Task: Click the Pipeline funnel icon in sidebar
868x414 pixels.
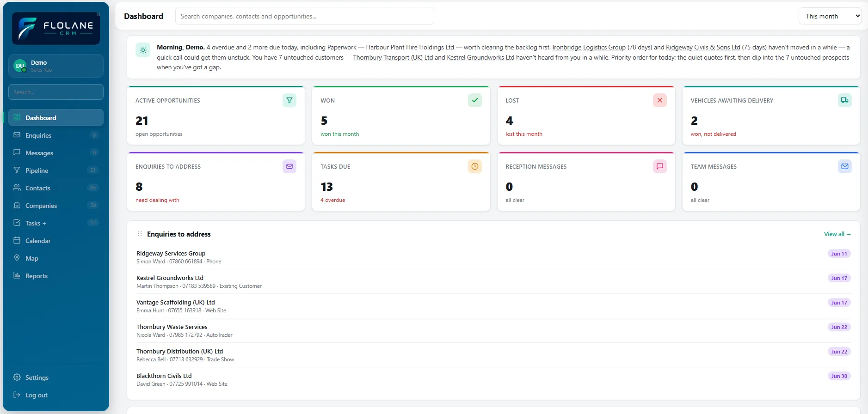Action: pyautogui.click(x=17, y=170)
